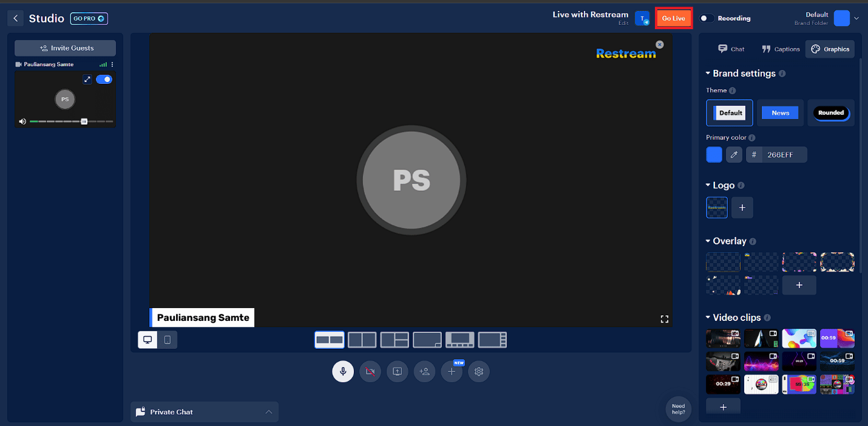868x426 pixels.
Task: Select the cropped side-by-side layout
Action: coord(330,340)
